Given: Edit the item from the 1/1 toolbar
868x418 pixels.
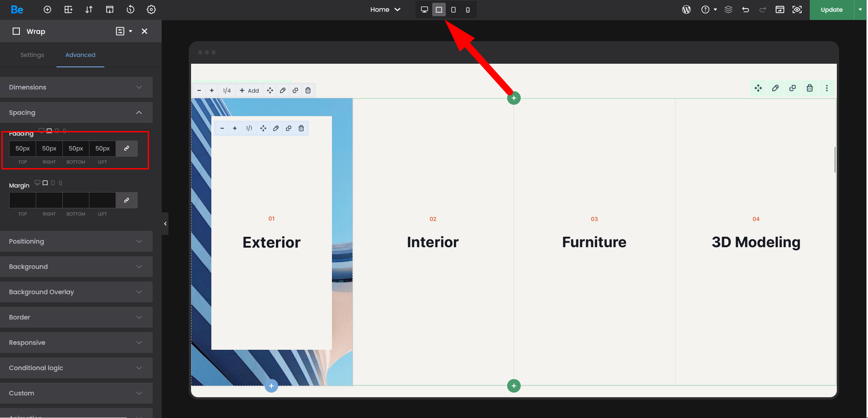Looking at the screenshot, I should click(x=276, y=128).
